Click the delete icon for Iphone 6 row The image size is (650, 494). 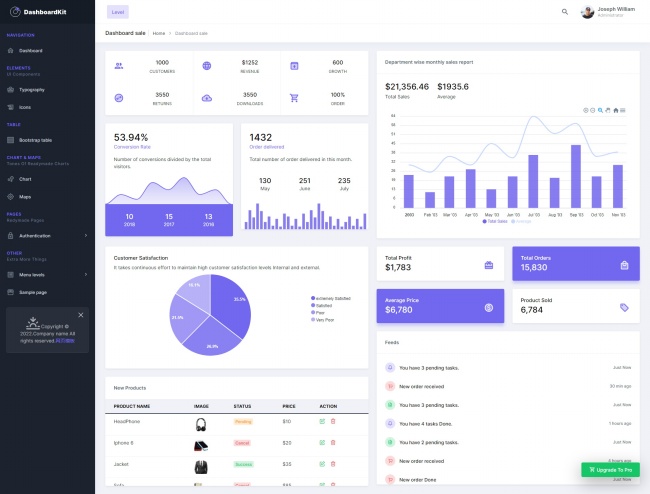[x=332, y=442]
